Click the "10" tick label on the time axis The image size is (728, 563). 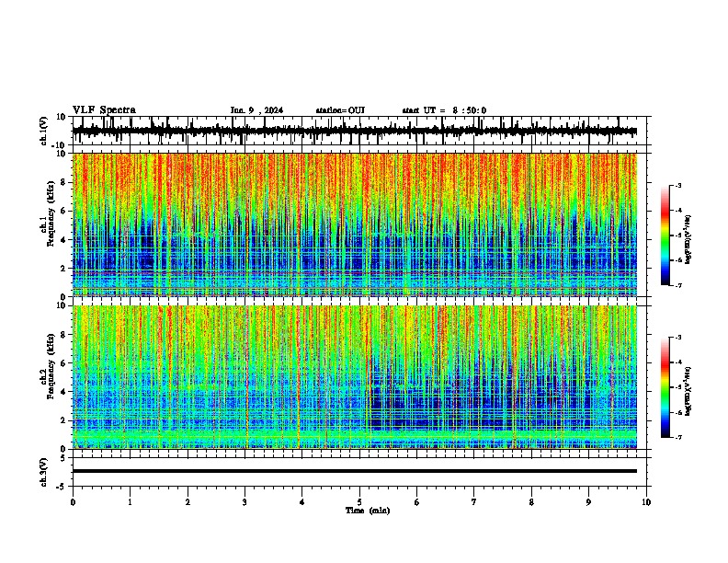coord(646,502)
